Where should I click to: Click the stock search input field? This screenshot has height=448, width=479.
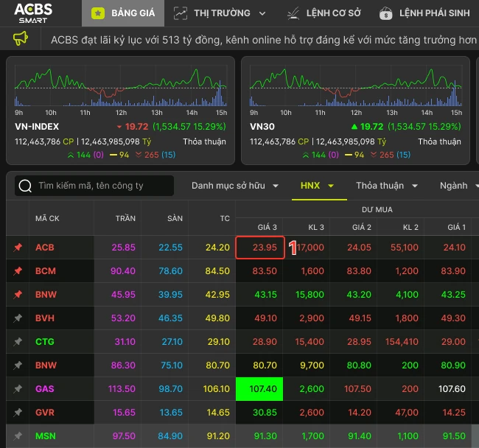pos(94,186)
